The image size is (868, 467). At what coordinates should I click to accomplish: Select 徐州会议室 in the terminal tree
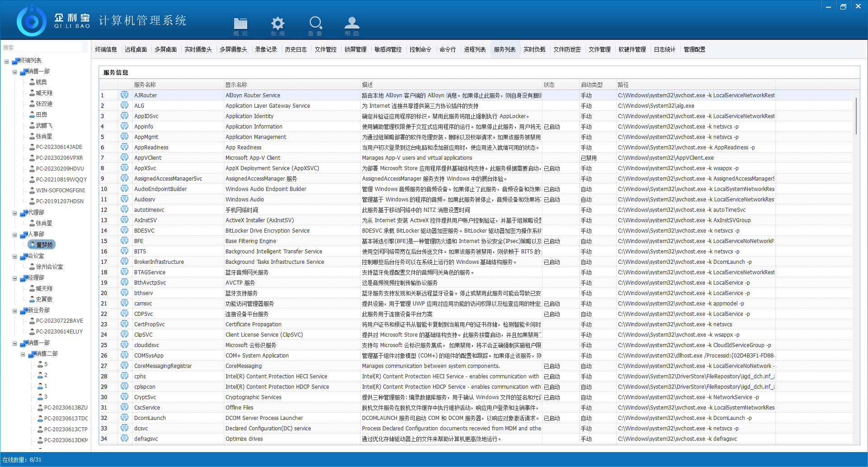point(49,267)
